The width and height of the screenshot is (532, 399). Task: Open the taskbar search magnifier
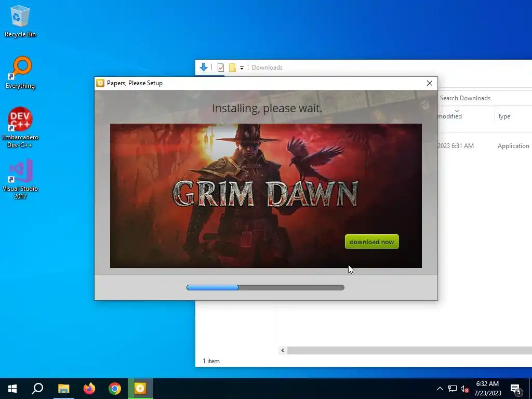(37, 389)
